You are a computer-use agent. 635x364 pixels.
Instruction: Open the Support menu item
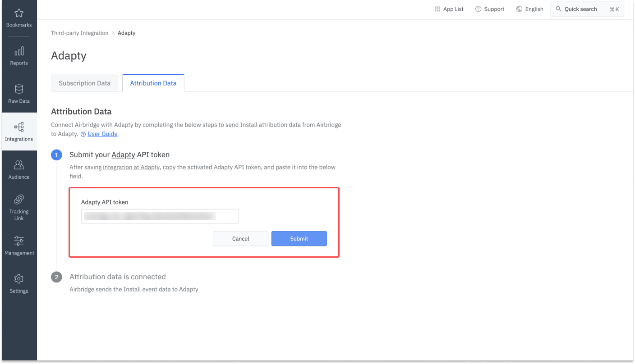[490, 9]
